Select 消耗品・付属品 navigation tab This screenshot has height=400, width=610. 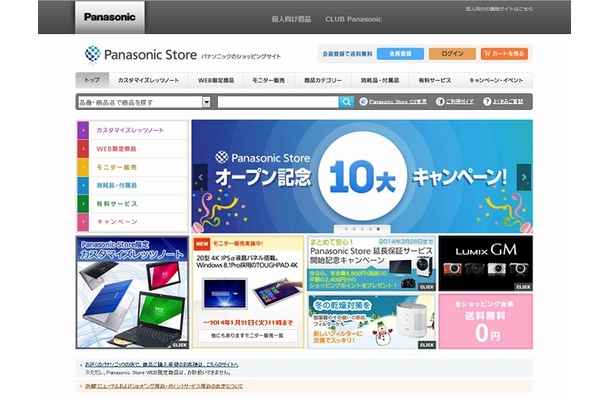pyautogui.click(x=380, y=80)
